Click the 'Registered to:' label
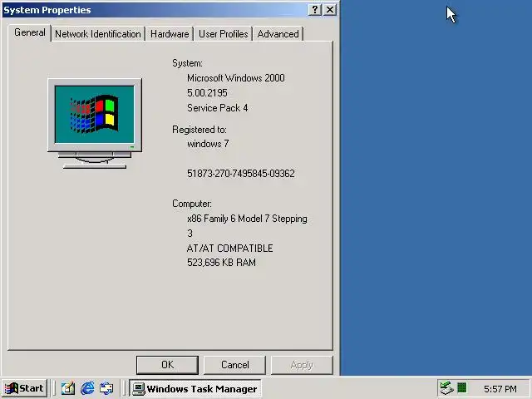Viewport: 532px width, 399px height. [x=199, y=130]
